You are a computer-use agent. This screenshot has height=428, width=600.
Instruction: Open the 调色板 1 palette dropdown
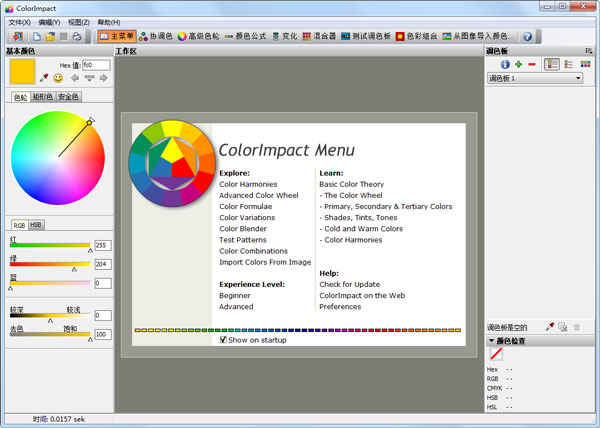[x=535, y=78]
